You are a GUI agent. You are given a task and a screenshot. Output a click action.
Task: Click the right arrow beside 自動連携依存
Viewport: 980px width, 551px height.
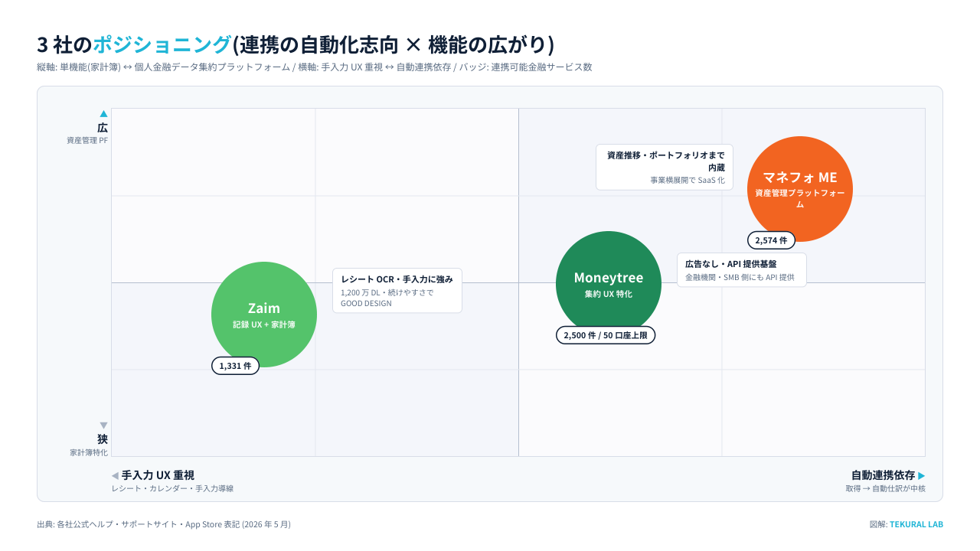pos(922,475)
